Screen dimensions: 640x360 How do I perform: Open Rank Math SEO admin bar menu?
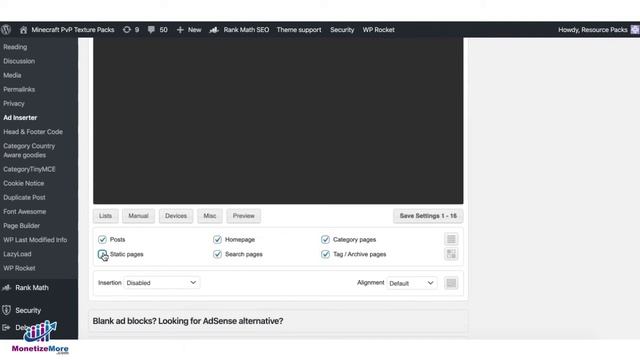(x=246, y=30)
